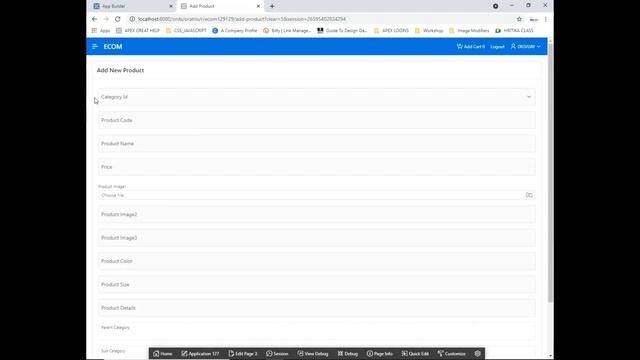Switch to the App Builder browser tab
The image size is (640, 360).
point(131,6)
